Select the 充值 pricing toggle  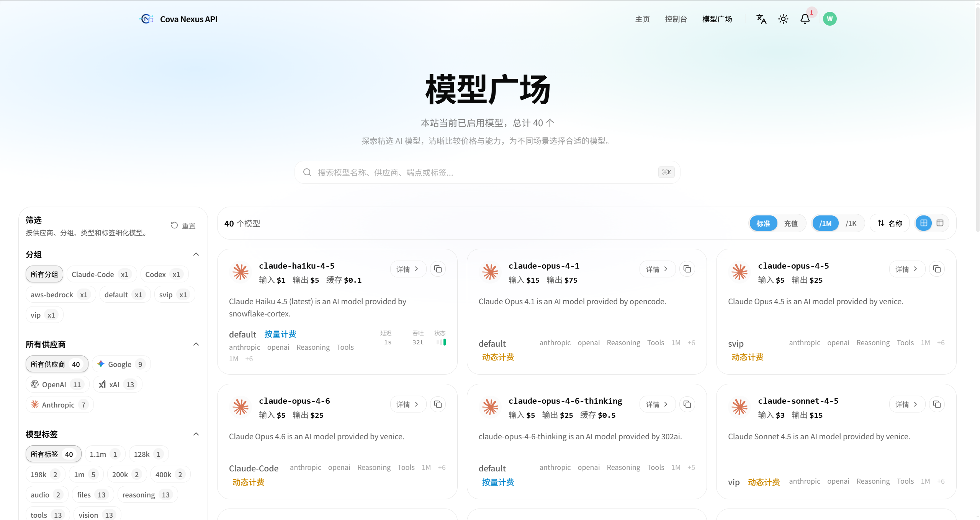(791, 223)
